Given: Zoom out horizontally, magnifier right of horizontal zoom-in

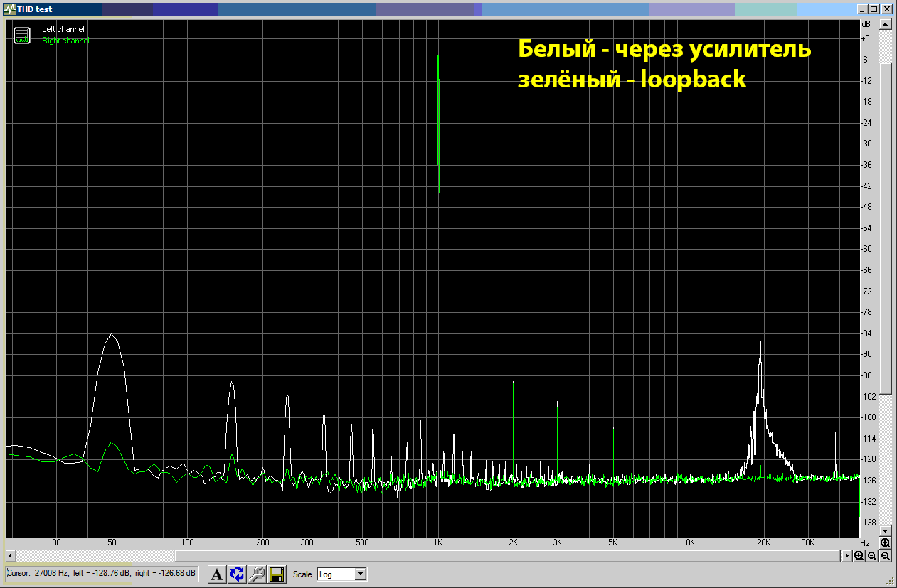Looking at the screenshot, I should point(871,556).
